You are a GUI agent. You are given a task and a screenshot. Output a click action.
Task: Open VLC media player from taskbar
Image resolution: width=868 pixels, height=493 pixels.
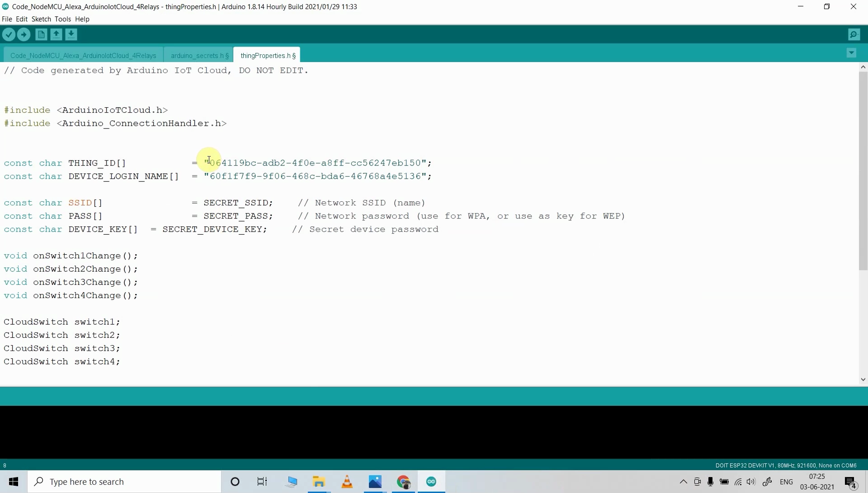click(347, 482)
